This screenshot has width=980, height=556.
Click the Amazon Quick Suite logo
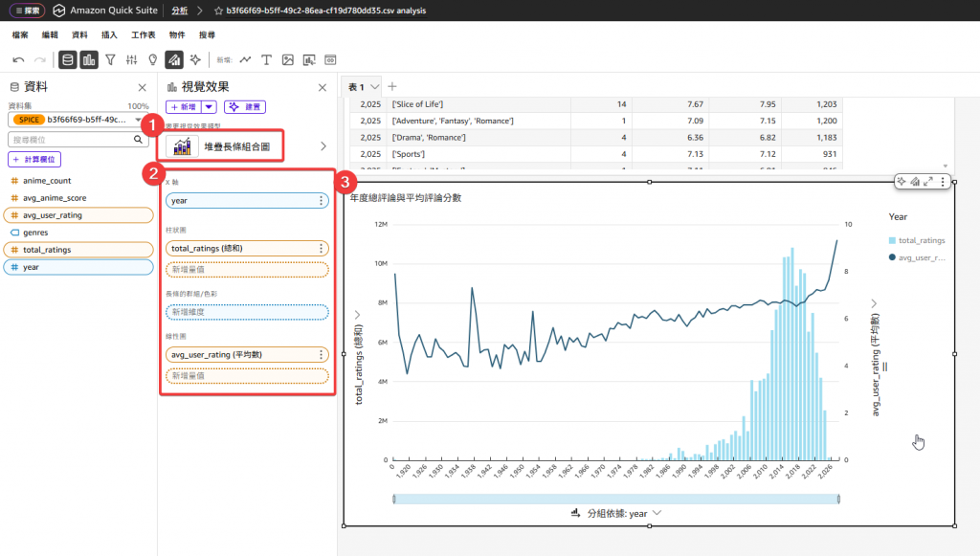pyautogui.click(x=58, y=11)
